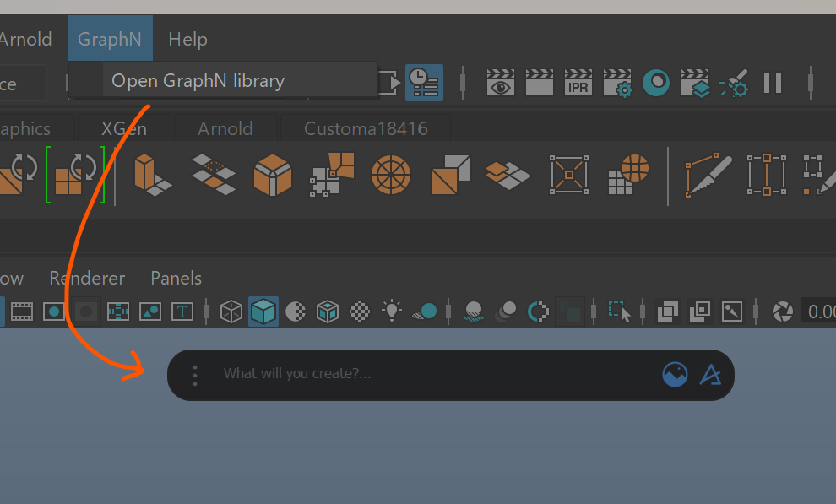Click the exposure aperture icon
The width and height of the screenshot is (836, 504).
[783, 312]
